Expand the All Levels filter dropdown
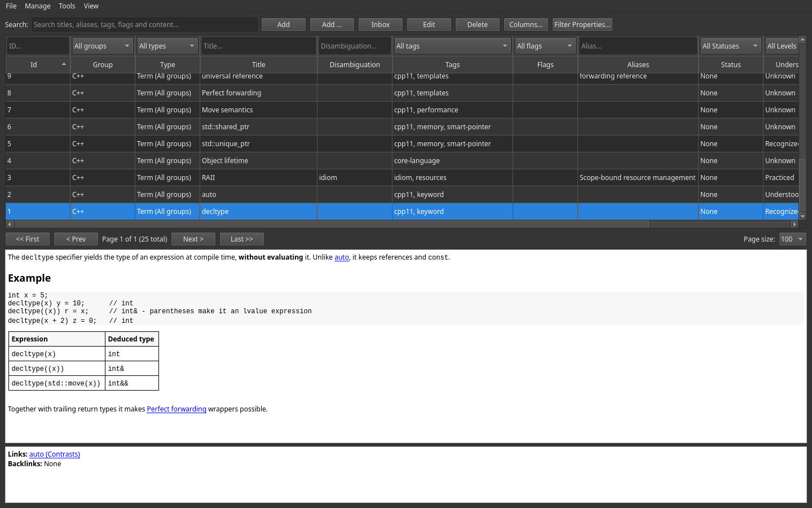Viewport: 812px width, 508px height. (x=782, y=46)
